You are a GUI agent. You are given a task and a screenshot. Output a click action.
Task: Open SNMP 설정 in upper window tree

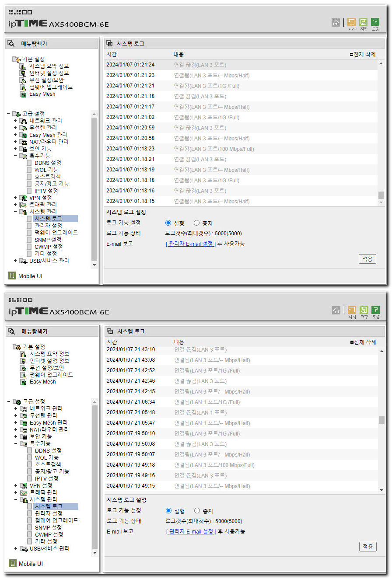(x=48, y=240)
